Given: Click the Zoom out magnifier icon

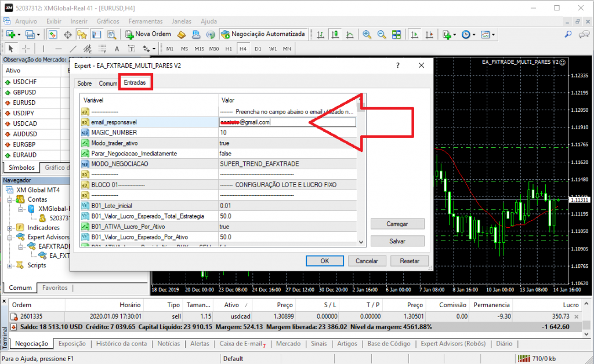Looking at the screenshot, I should (382, 34).
